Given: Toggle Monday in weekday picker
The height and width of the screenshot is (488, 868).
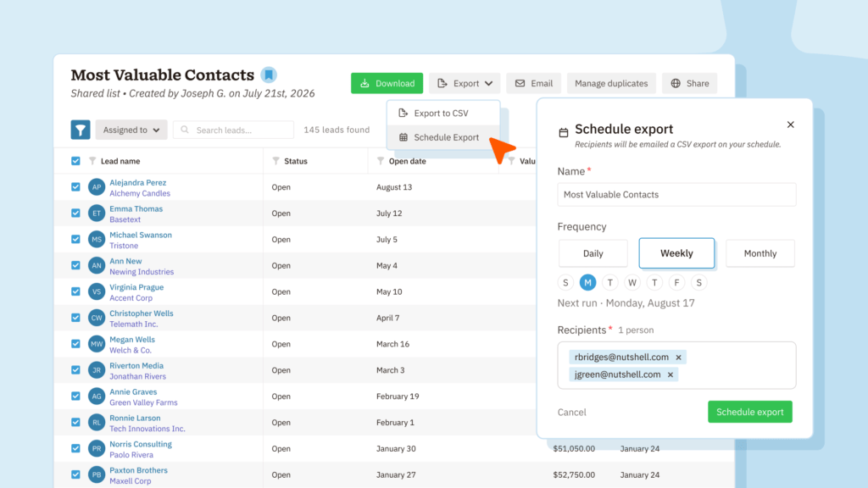Looking at the screenshot, I should tap(587, 283).
